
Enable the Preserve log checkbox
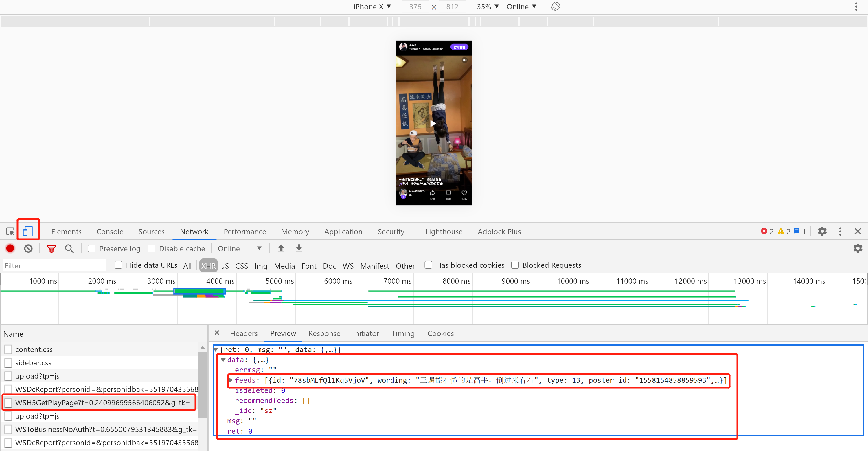(x=92, y=248)
